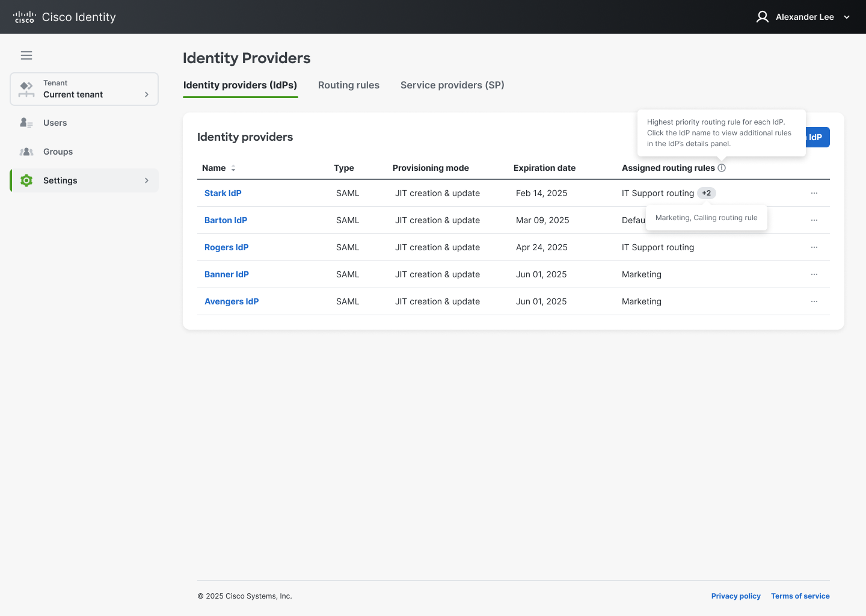Expand the Alexander Lee account dropdown
The width and height of the screenshot is (866, 616).
pos(847,17)
